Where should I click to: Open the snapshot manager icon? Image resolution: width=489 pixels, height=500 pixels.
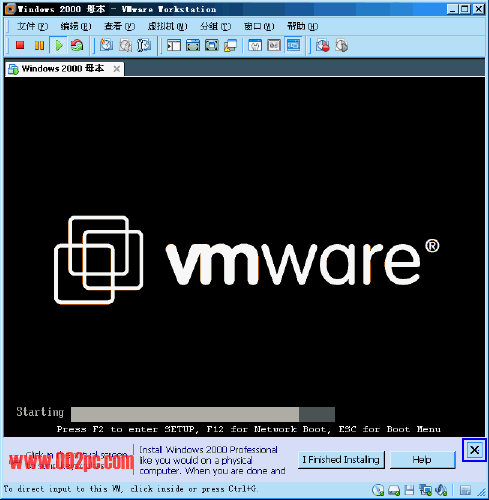pyautogui.click(x=144, y=45)
